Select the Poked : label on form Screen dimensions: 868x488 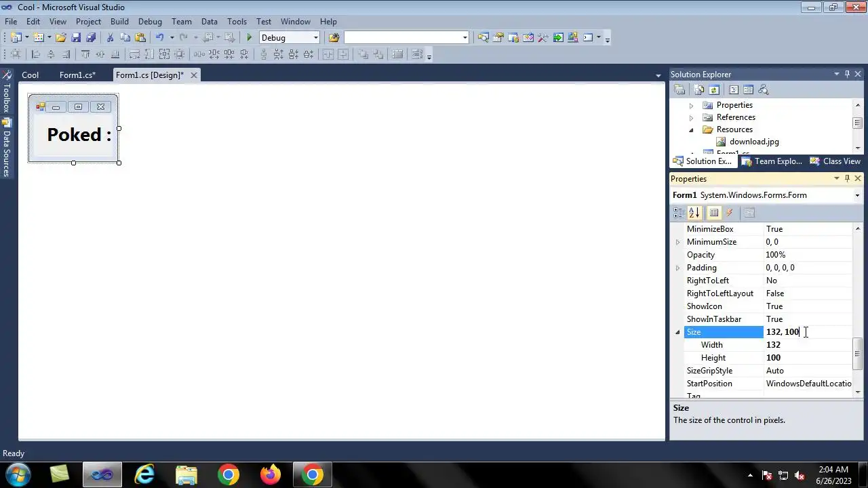pos(79,134)
